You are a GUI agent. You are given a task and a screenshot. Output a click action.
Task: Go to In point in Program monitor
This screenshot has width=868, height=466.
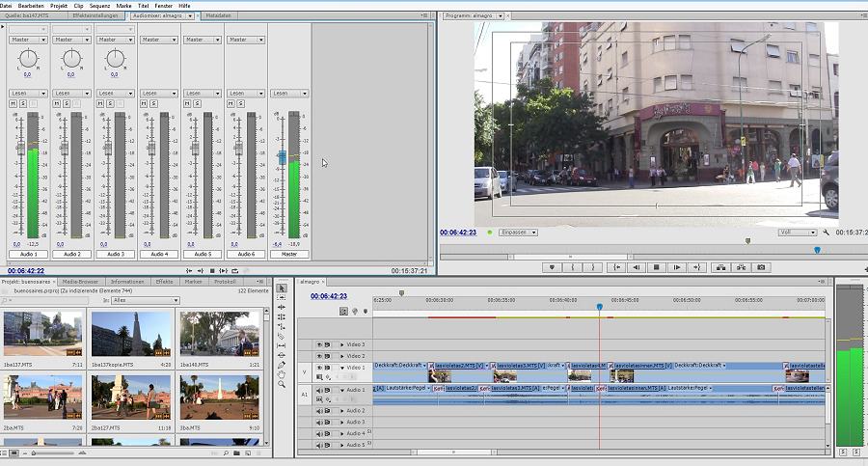point(616,267)
